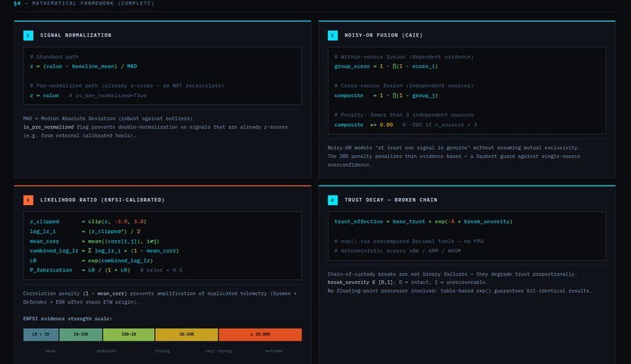Image resolution: width=631 pixels, height=364 pixels.
Task: Select the '1K-10K' yellow scale segment
Action: pyautogui.click(x=187, y=334)
